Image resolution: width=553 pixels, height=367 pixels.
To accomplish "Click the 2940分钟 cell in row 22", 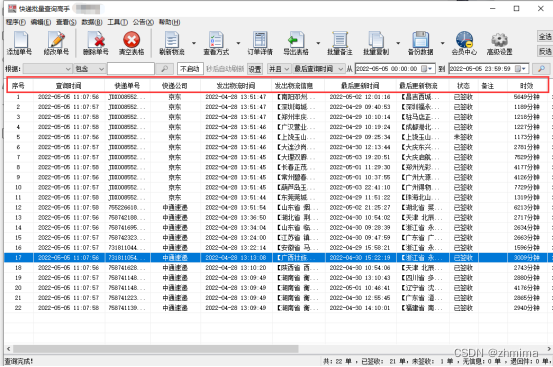I will [x=527, y=308].
